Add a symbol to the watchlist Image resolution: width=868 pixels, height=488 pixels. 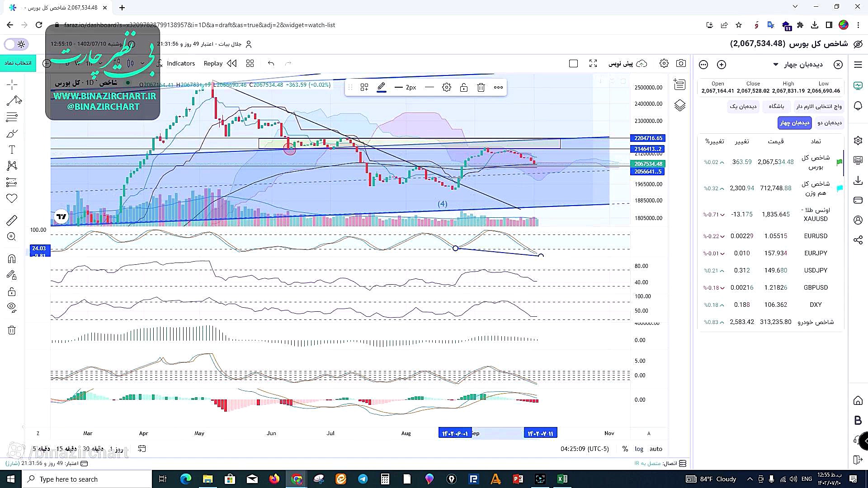(x=722, y=65)
